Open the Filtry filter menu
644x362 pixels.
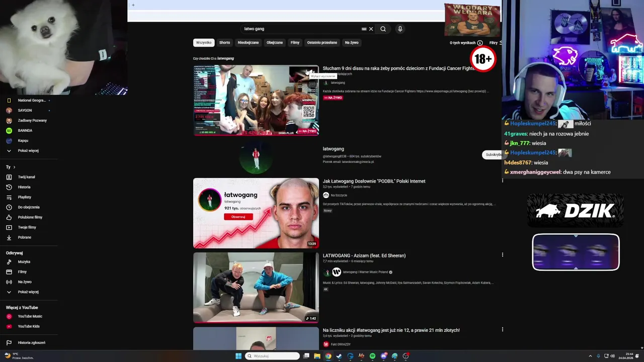click(x=495, y=43)
